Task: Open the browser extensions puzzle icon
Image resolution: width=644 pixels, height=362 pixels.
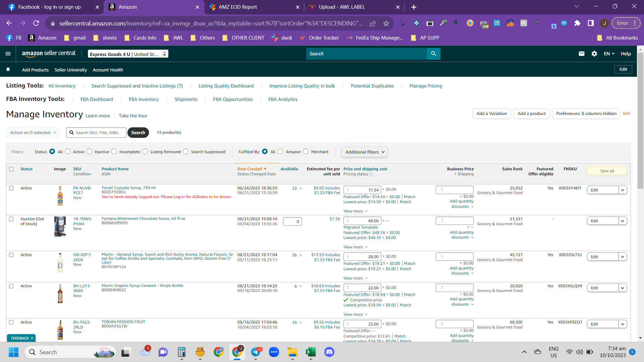Action: (x=577, y=23)
